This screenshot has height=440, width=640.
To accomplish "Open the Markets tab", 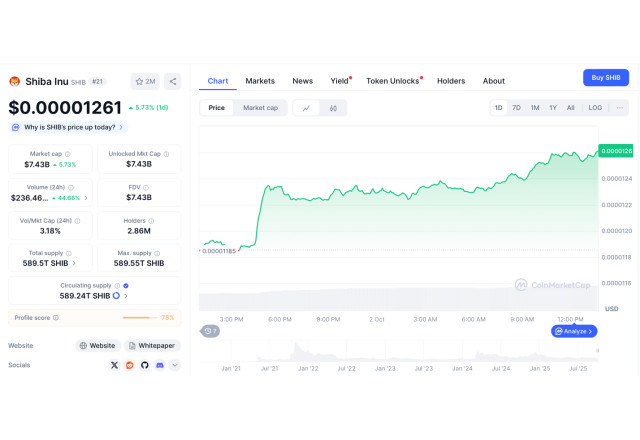I will tap(260, 81).
